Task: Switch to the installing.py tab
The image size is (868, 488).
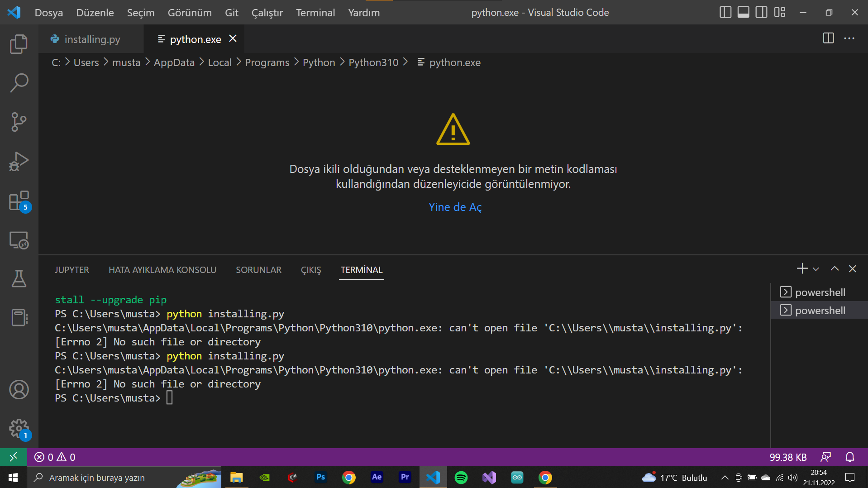Action: [92, 39]
